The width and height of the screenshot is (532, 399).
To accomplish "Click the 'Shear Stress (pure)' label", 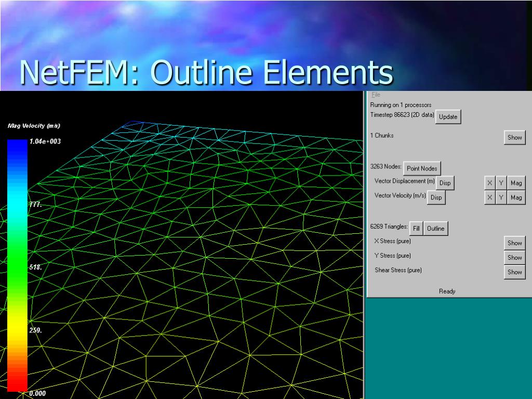I will coord(398,270).
